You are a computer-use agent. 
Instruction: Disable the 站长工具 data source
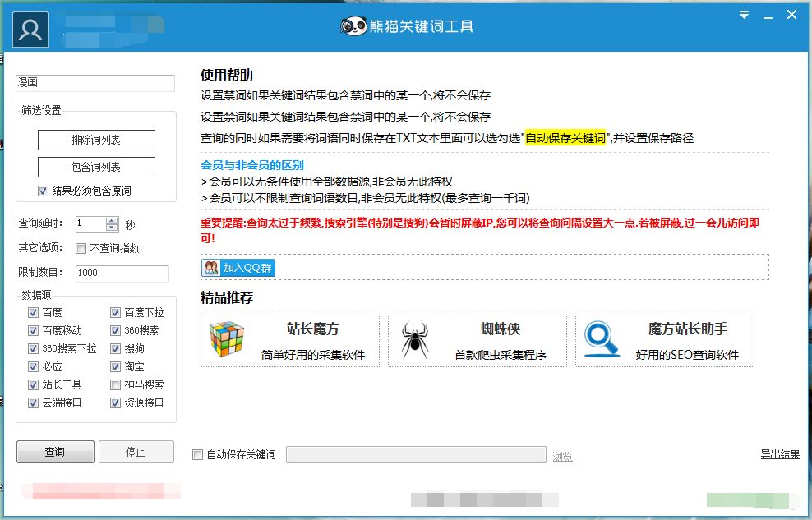point(33,385)
